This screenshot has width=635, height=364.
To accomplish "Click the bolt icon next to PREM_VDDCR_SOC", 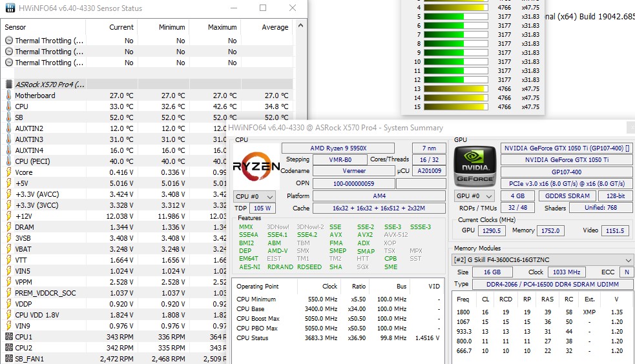I will click(x=8, y=292).
